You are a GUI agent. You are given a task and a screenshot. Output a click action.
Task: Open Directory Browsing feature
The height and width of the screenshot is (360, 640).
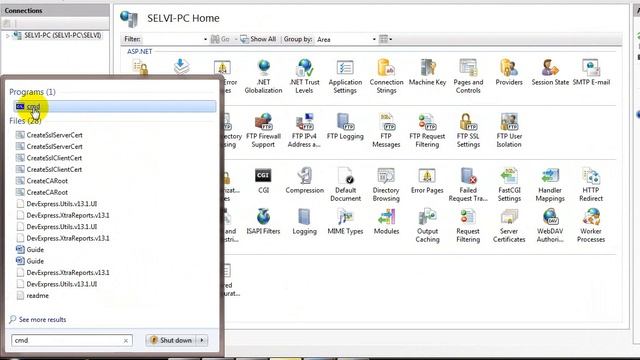point(386,184)
